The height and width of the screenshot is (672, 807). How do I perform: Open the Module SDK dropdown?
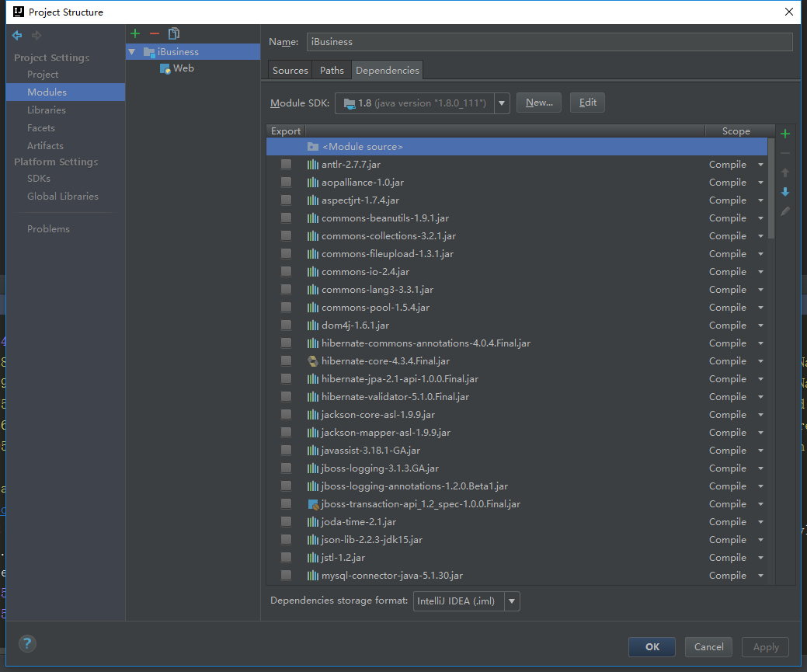coord(502,103)
